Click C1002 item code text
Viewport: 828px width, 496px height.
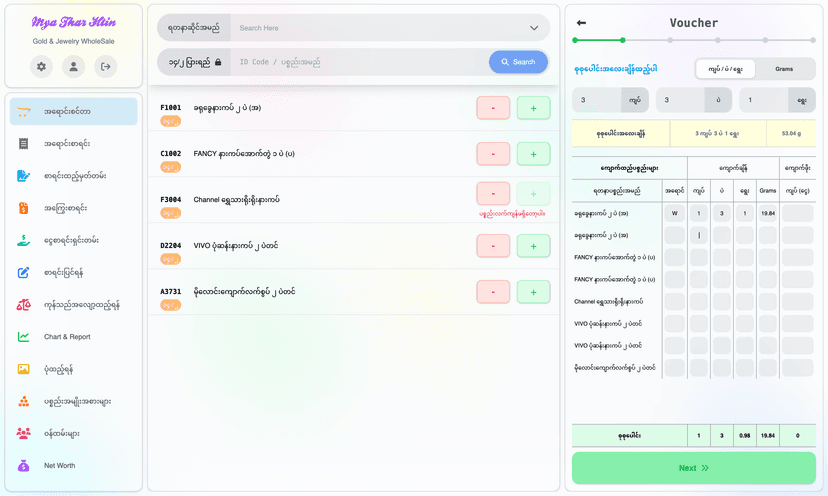[171, 154]
